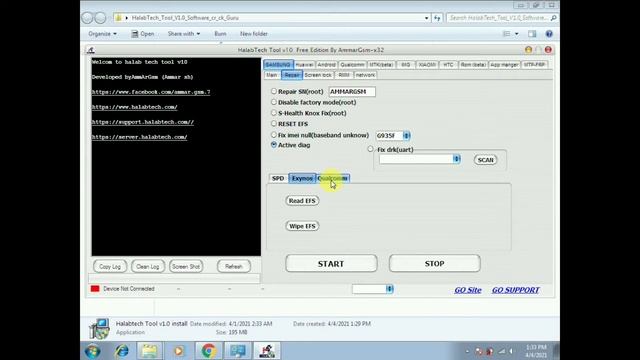Click the HalabTech app title icon
The width and height of the screenshot is (640, 360).
[x=91, y=50]
